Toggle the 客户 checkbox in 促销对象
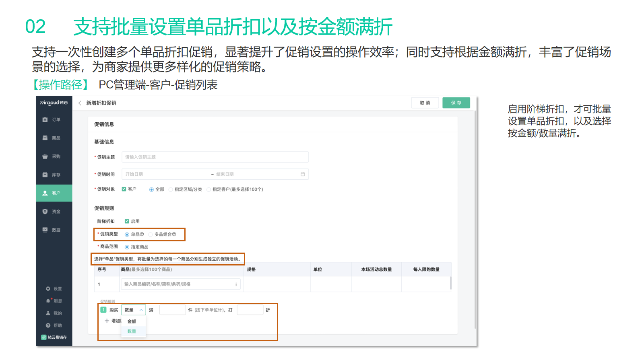This screenshot has height=362, width=644. tap(124, 189)
